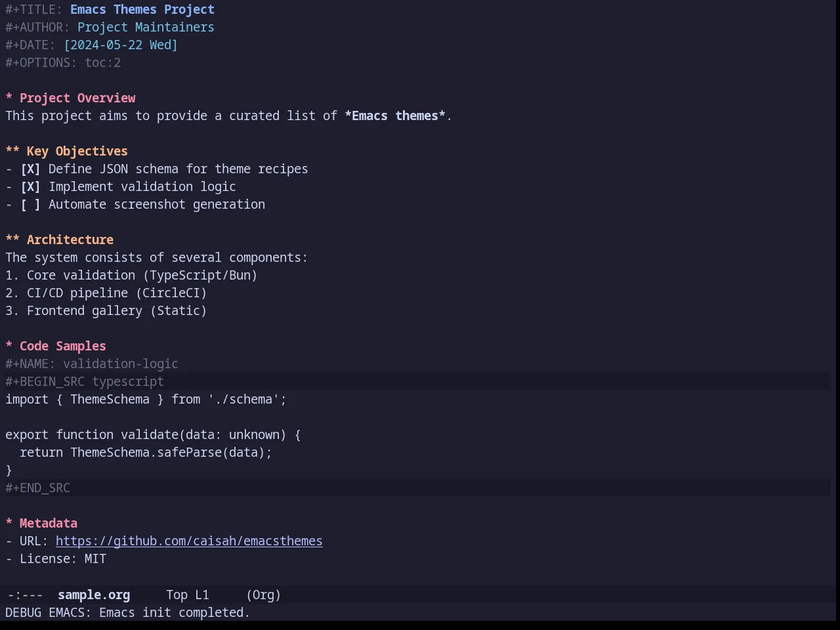Click the '#+NAME: validation-logic' line
Viewport: 840px width, 630px height.
click(x=92, y=364)
